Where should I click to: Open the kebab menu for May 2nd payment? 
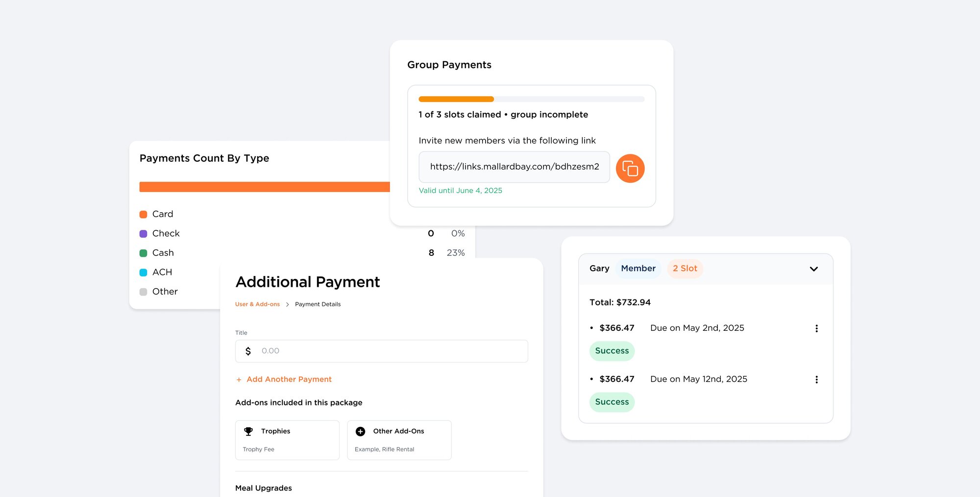click(817, 328)
